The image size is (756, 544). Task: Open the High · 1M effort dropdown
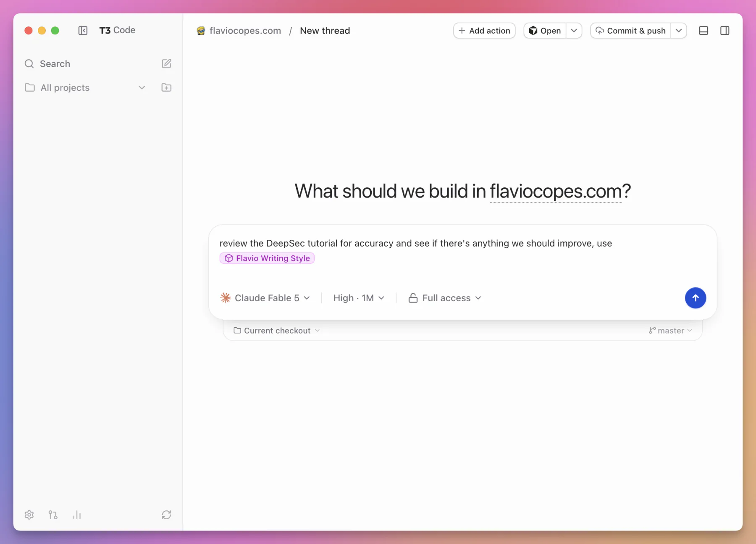(x=359, y=298)
